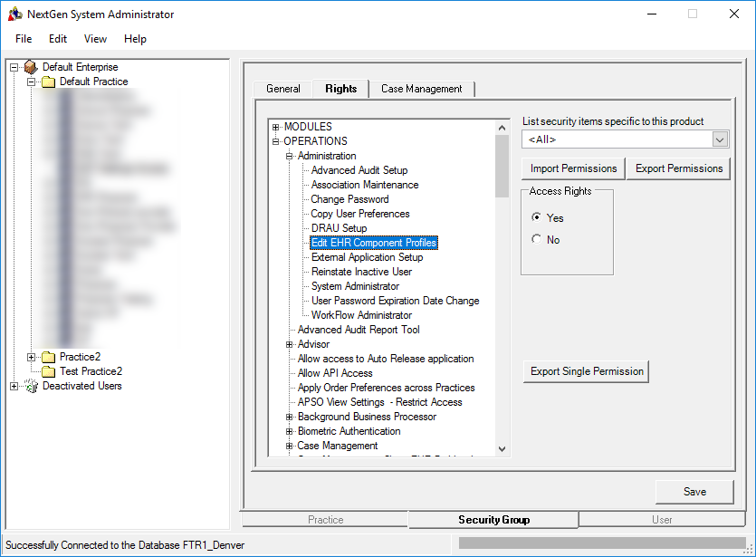The width and height of the screenshot is (756, 557).
Task: Click the Import Permissions button
Action: tap(574, 168)
